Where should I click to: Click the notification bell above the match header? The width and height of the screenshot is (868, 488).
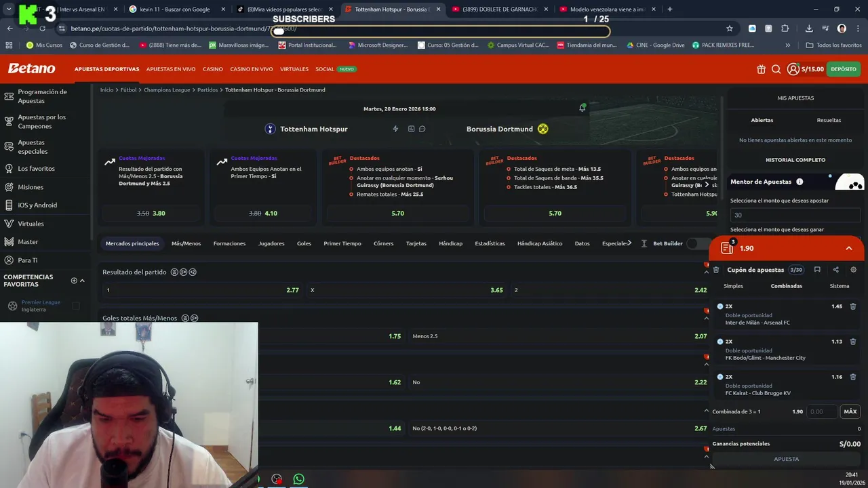[x=582, y=108]
